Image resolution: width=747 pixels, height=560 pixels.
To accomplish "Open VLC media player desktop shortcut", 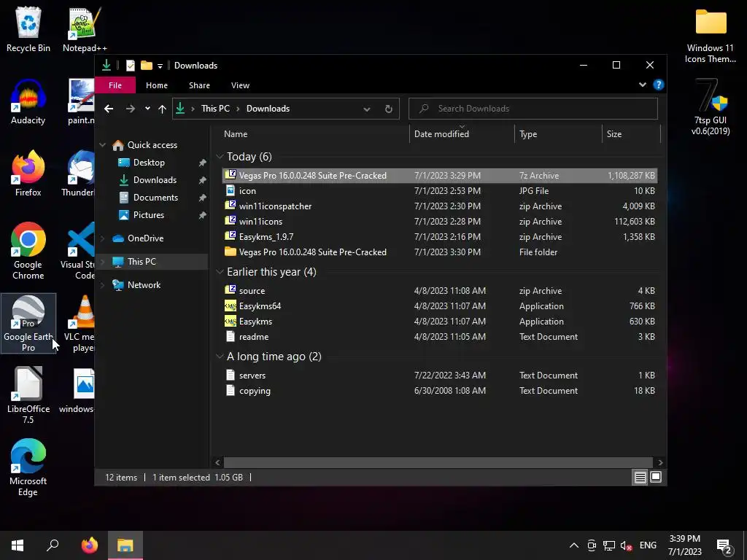I will 81,324.
